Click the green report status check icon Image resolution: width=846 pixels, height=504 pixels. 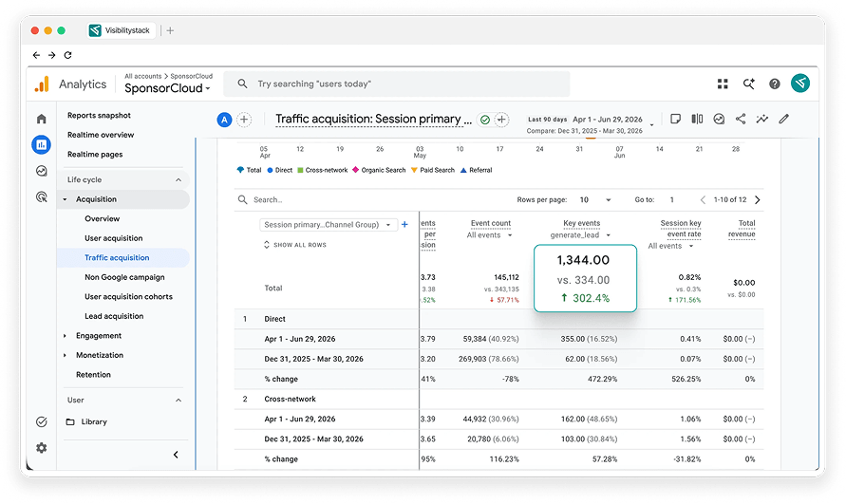click(x=485, y=120)
